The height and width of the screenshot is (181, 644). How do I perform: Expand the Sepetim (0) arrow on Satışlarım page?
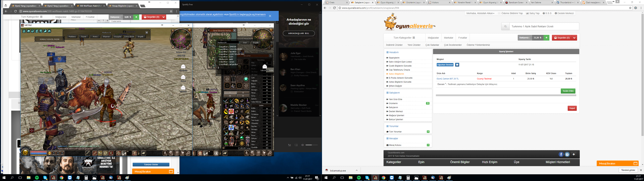click(574, 38)
